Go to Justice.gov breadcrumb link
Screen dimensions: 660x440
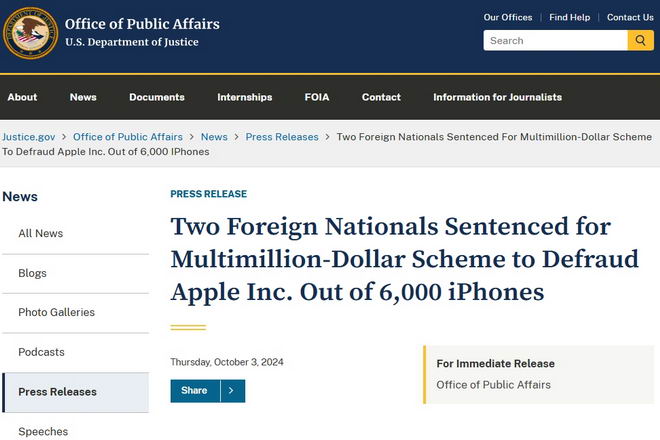click(x=29, y=137)
